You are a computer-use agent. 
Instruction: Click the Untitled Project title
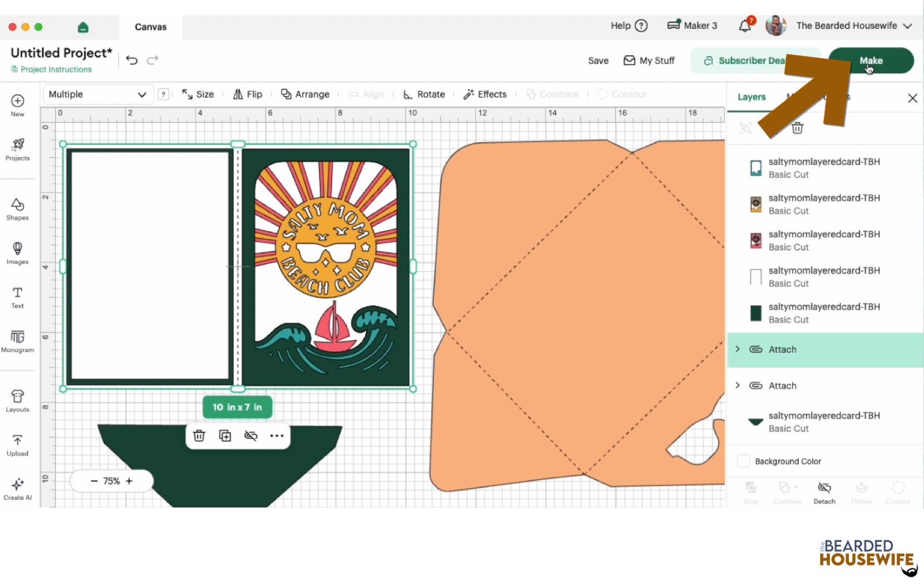61,53
